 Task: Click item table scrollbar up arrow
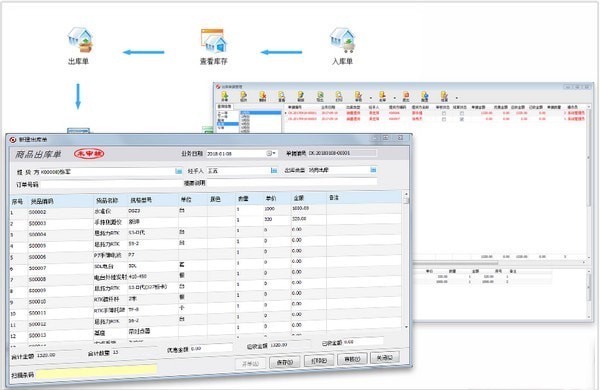[x=406, y=194]
